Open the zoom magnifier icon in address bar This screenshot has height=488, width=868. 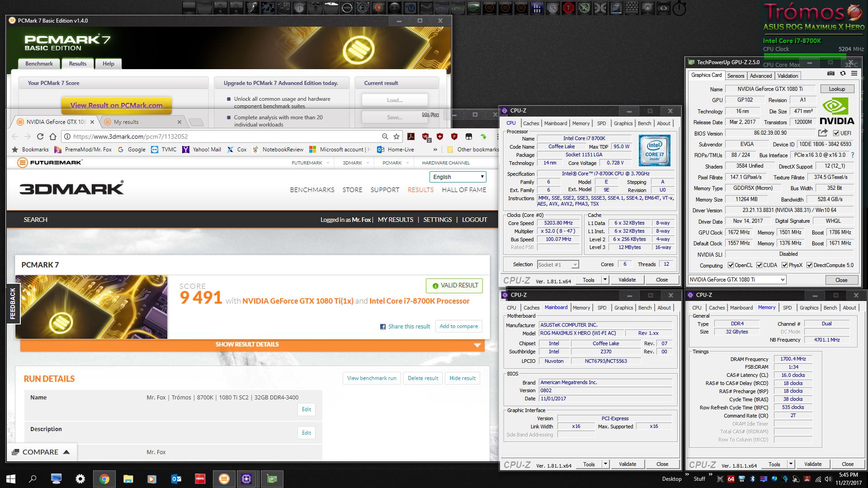(385, 136)
